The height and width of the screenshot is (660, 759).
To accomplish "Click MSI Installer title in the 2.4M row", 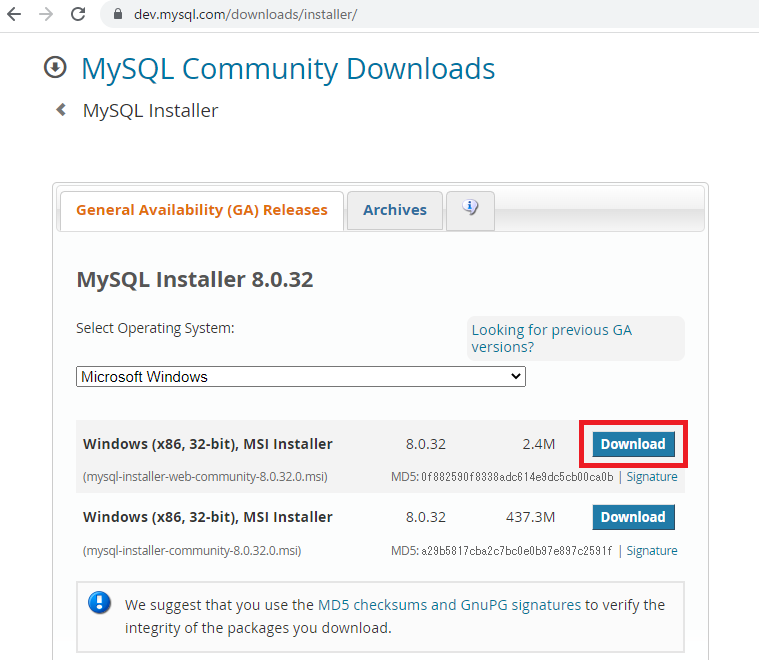I will [x=208, y=444].
